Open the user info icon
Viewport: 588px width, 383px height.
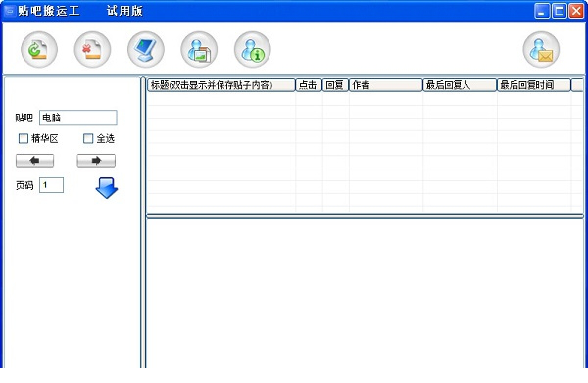[253, 50]
